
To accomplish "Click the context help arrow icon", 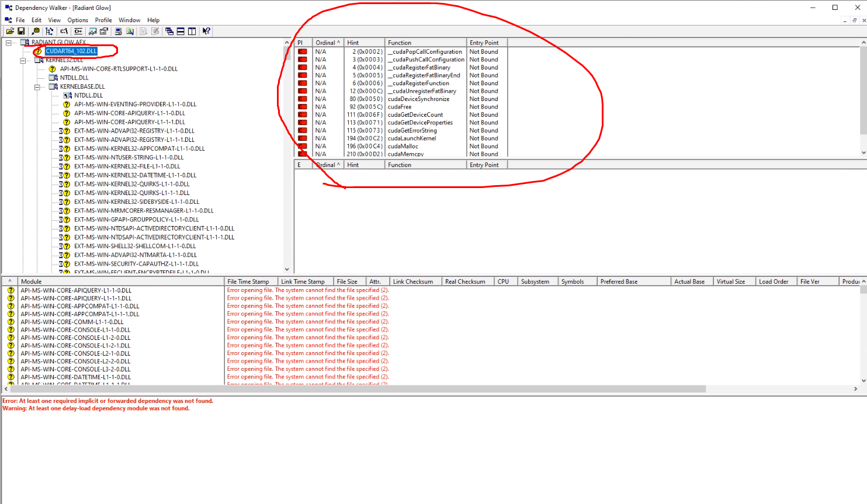I will point(206,31).
